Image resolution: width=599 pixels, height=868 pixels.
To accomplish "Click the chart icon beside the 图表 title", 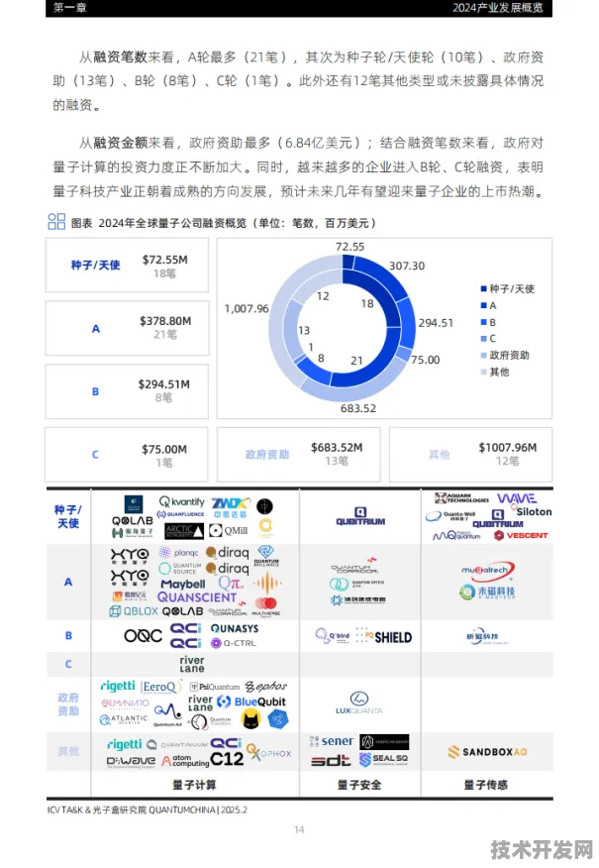I will pyautogui.click(x=56, y=221).
